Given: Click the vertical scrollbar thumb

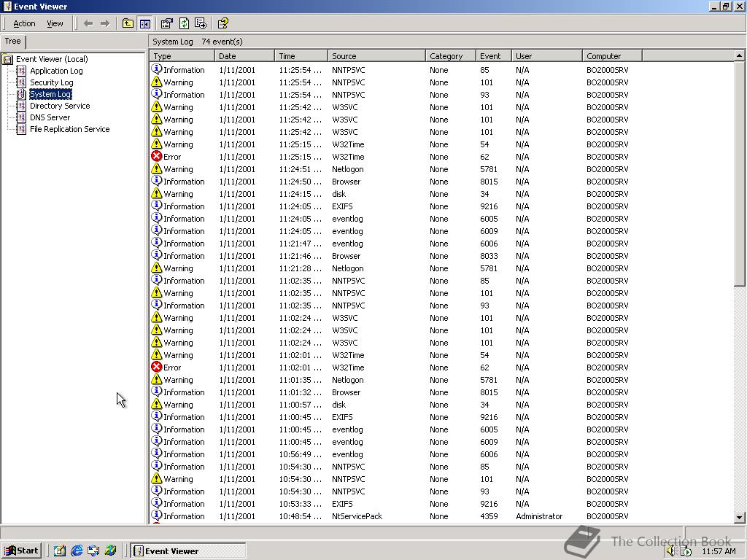Looking at the screenshot, I should click(x=740, y=174).
